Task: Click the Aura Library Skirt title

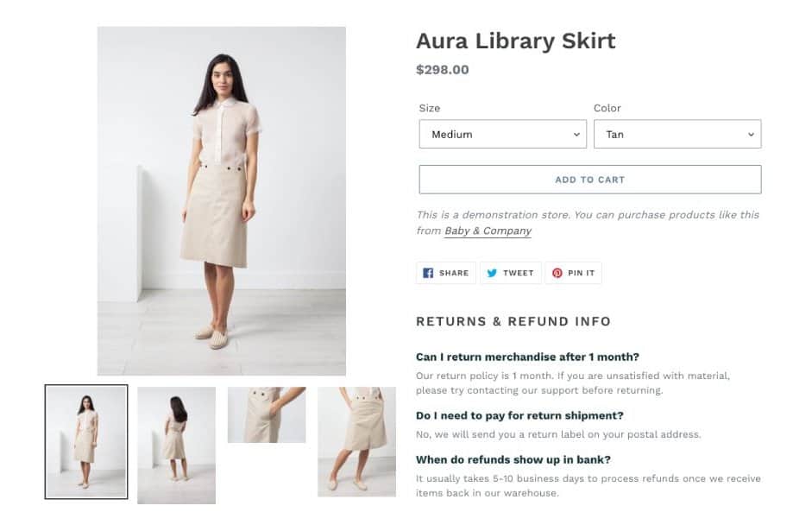Action: (x=516, y=41)
